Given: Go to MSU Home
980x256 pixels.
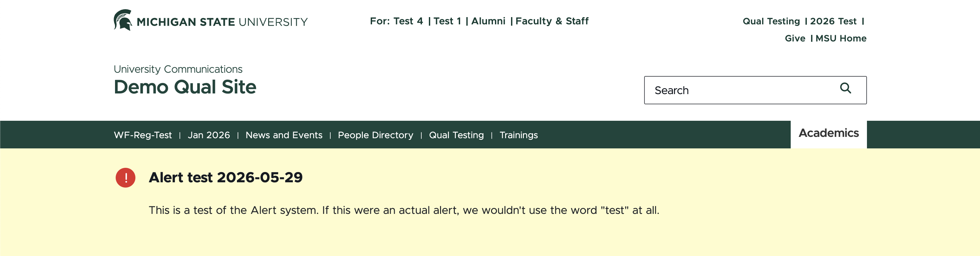Looking at the screenshot, I should pos(841,38).
